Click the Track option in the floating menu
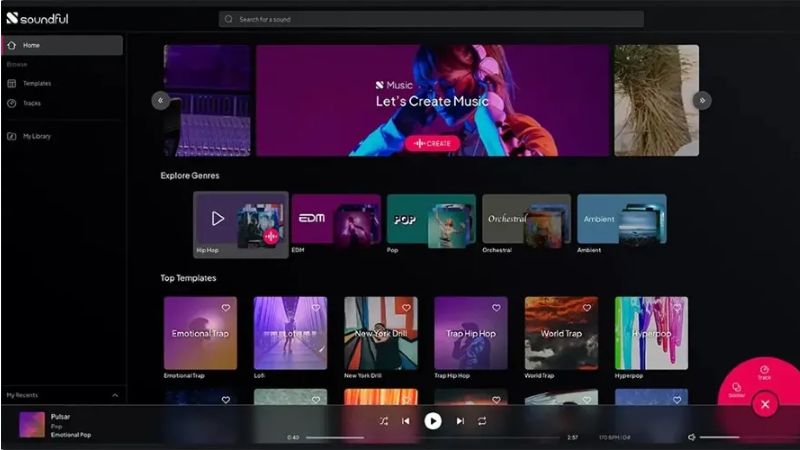Screen dimensions: 800x450 click(x=764, y=371)
